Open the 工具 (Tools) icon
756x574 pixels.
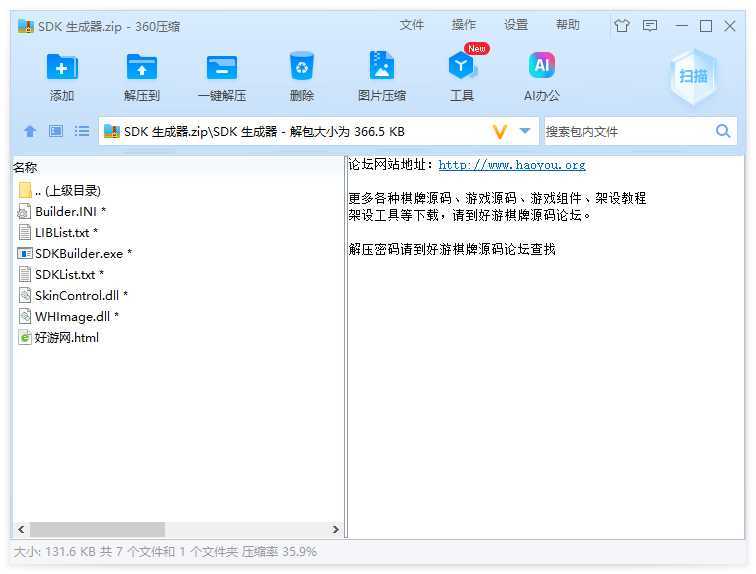coord(461,67)
